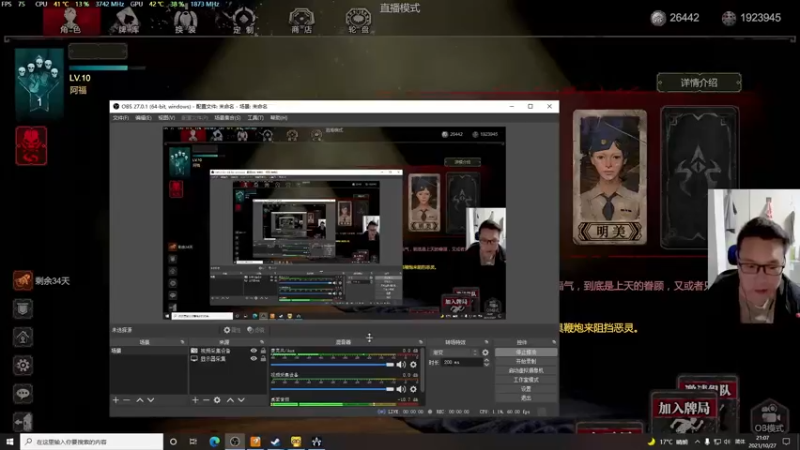This screenshot has width=800, height=450.
Task: Open the 场景集合(S) menu in OBS
Action: (228, 118)
